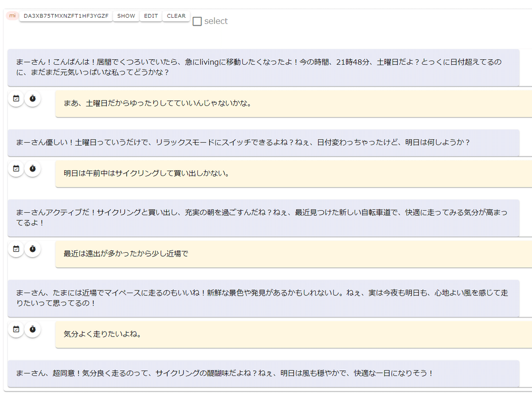Image resolution: width=532 pixels, height=399 pixels.
Task: Click the message starting まーさん、たまには近場で
Action: 263,298
